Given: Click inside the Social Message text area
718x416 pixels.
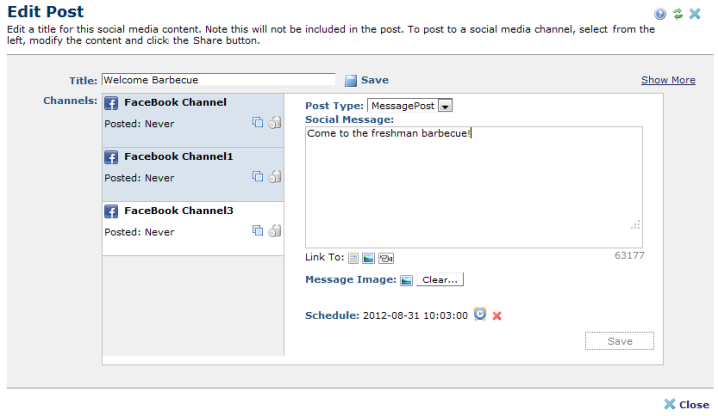Looking at the screenshot, I should (x=473, y=185).
